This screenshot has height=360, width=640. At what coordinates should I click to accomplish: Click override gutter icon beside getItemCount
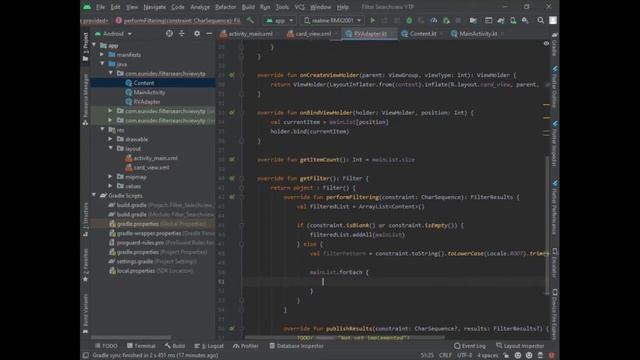tap(231, 160)
